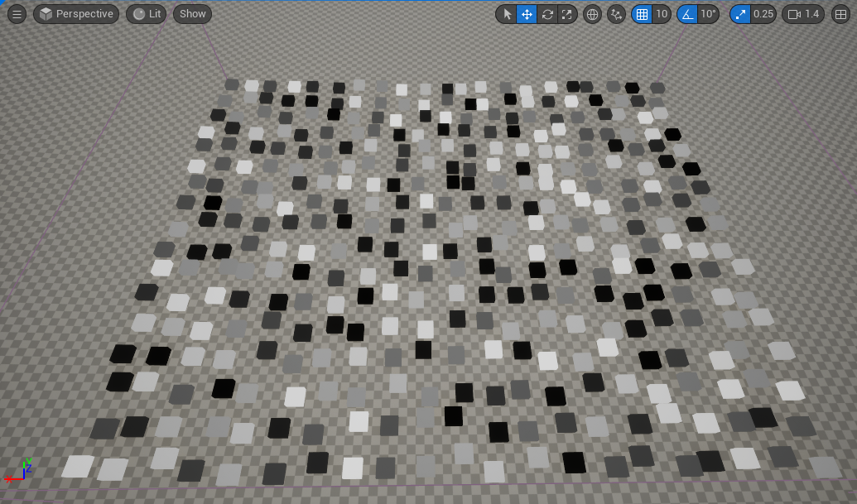Select the translate move tool
Image resolution: width=857 pixels, height=504 pixels.
527,14
